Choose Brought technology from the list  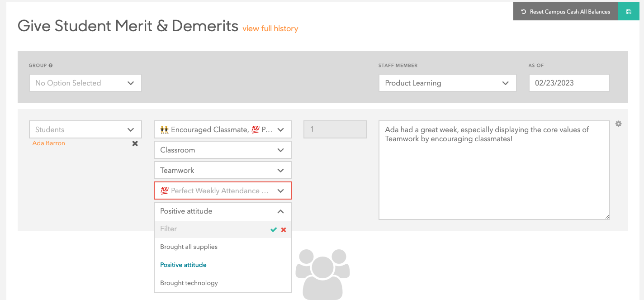click(189, 283)
